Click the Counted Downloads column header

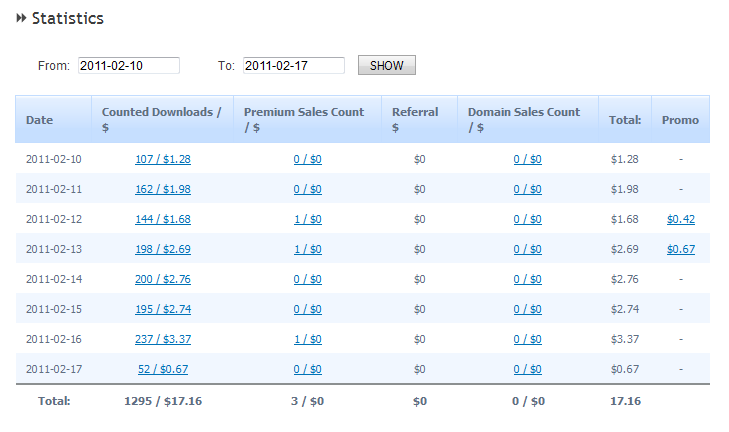161,119
